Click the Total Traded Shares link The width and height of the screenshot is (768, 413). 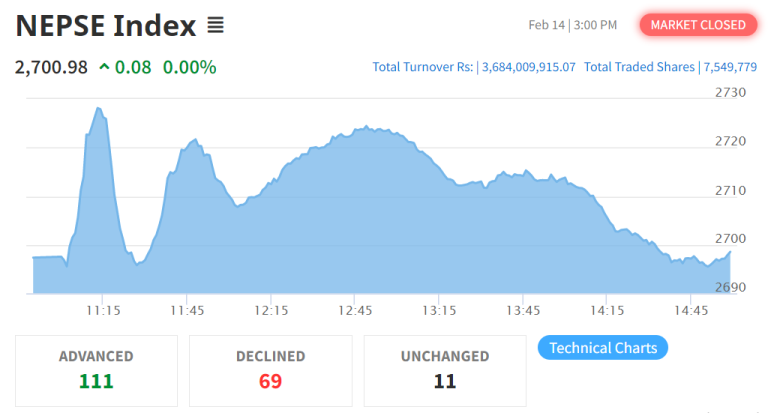pyautogui.click(x=639, y=67)
